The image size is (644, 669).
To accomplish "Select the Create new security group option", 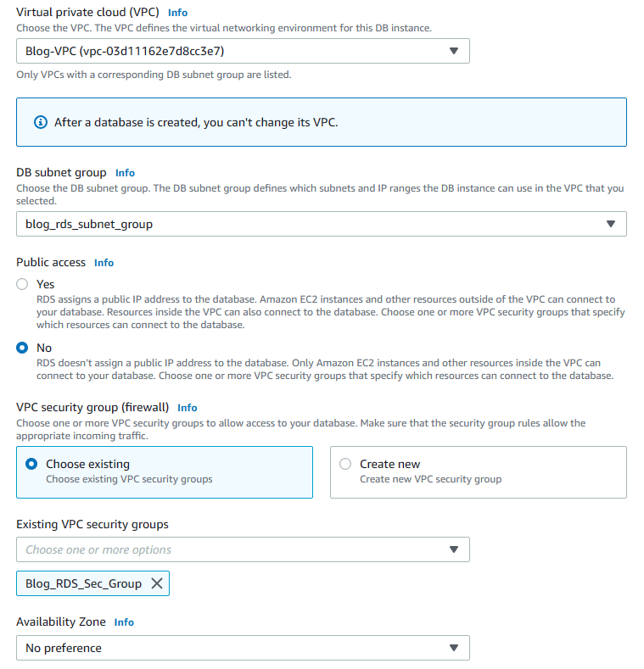I will click(x=345, y=464).
